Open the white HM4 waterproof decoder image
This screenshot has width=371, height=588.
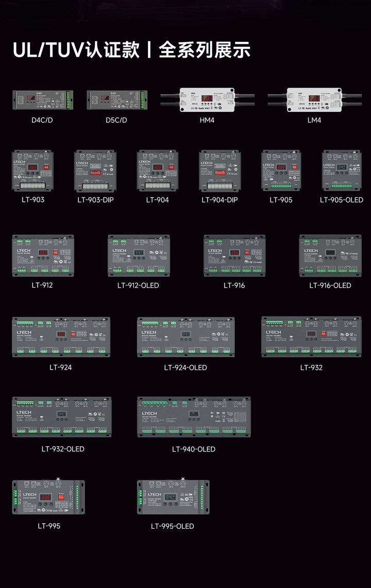(207, 99)
